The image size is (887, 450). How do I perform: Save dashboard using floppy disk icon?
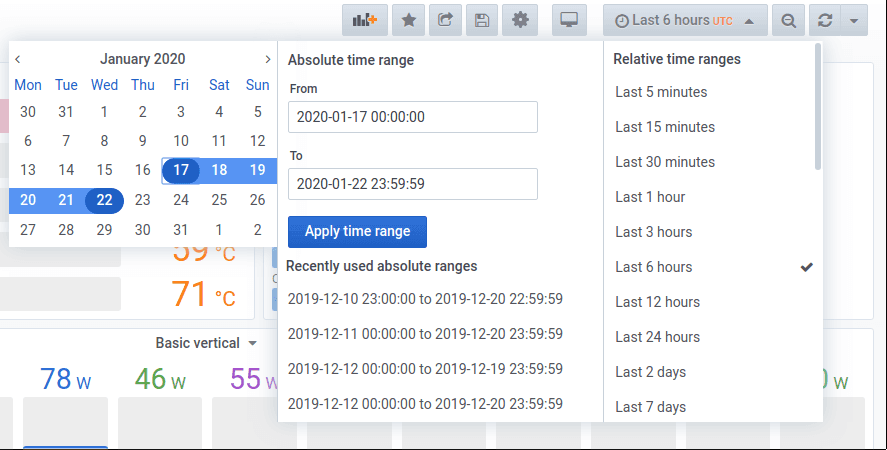482,20
